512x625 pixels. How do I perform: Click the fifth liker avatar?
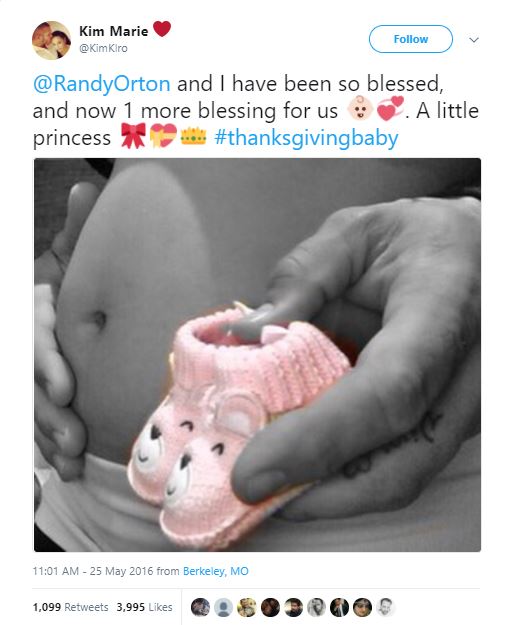[x=293, y=607]
